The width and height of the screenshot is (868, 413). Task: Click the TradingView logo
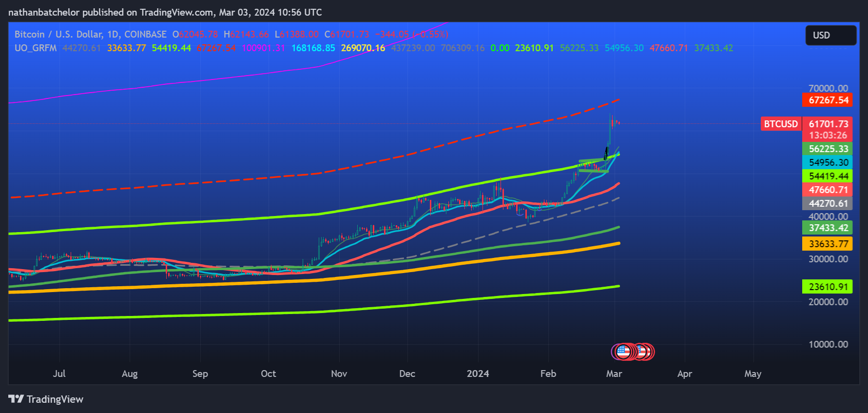click(46, 399)
